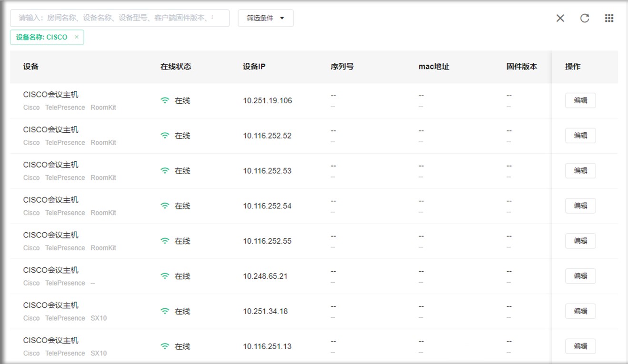The width and height of the screenshot is (628, 364).
Task: Select IP address 10.116.252.54
Action: point(267,206)
